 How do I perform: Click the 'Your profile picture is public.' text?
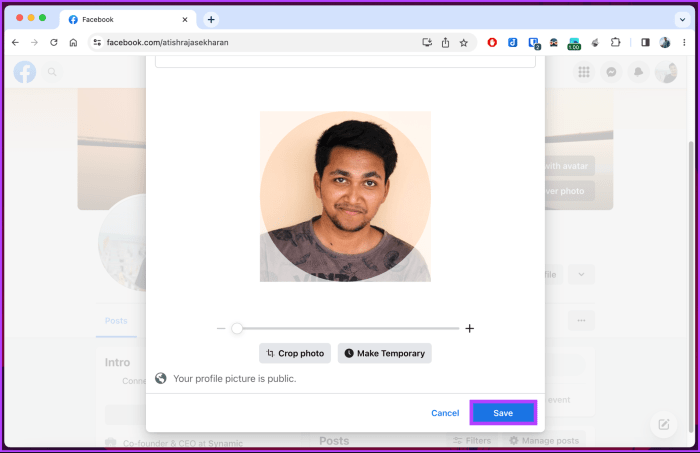click(235, 378)
